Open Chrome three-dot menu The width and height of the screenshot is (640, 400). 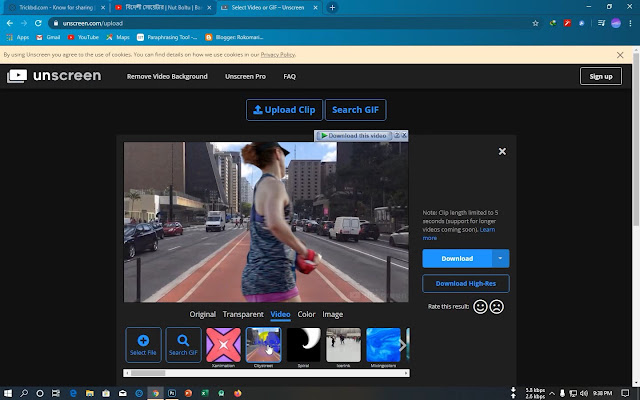pos(631,23)
